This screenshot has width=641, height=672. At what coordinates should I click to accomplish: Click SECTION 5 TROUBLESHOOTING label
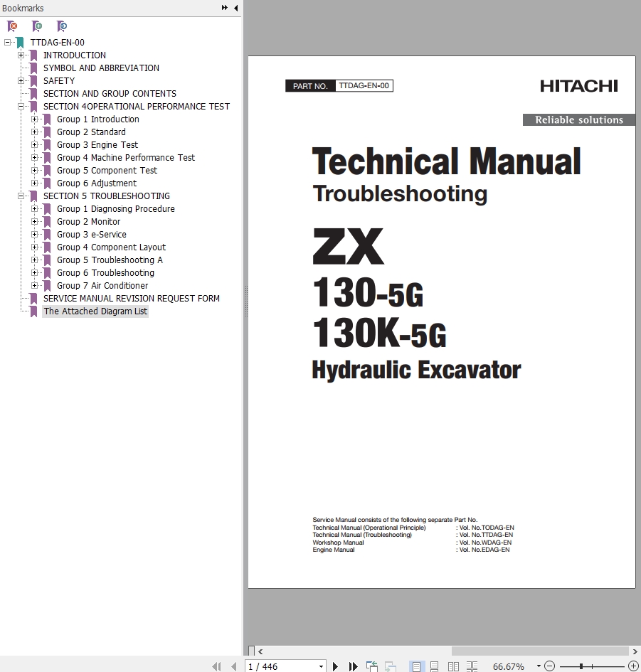tap(107, 196)
